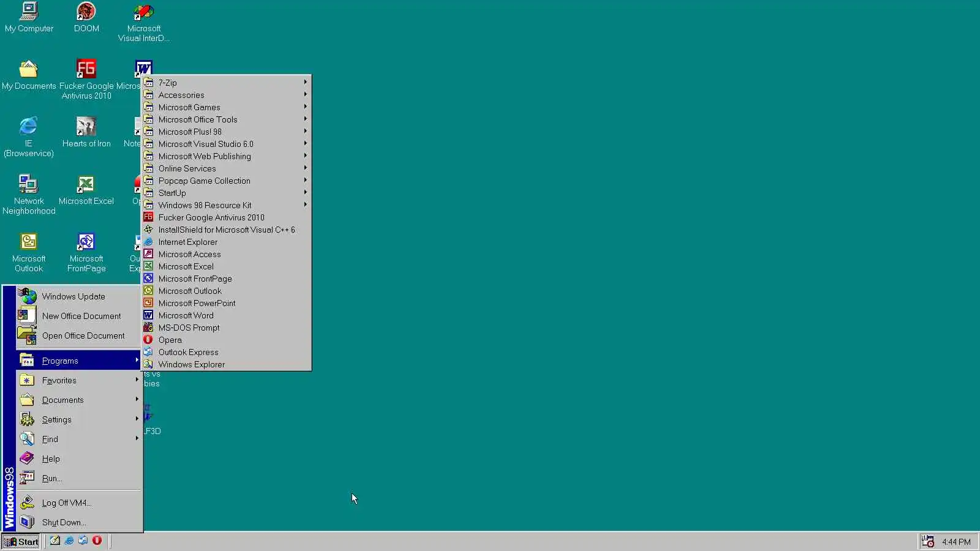Expand the 7-Zip program folder
The width and height of the screenshot is (980, 551).
point(226,83)
